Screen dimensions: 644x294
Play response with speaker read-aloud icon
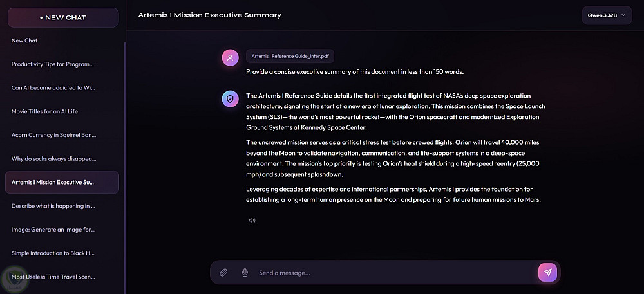[x=252, y=220]
